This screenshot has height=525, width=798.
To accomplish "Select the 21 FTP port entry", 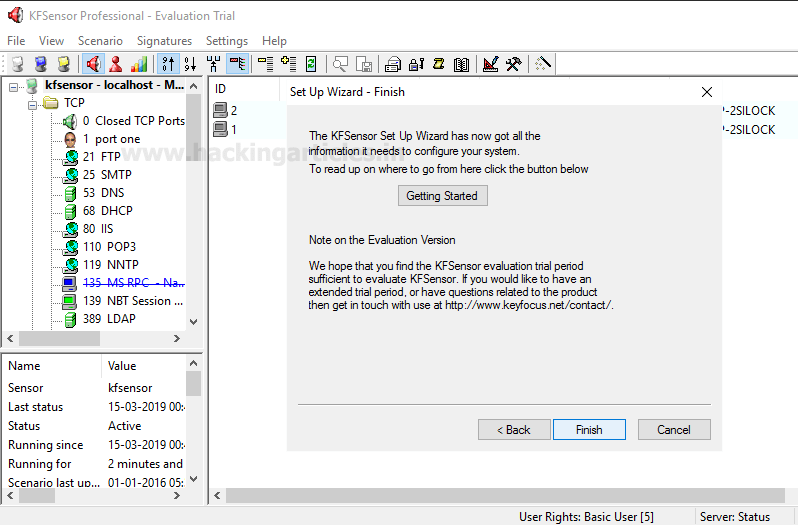I will click(101, 157).
